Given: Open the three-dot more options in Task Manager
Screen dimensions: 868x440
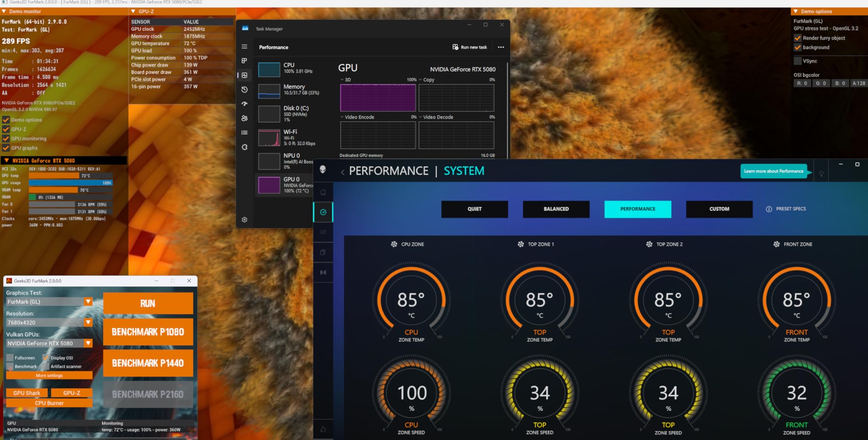Looking at the screenshot, I should pos(501,47).
